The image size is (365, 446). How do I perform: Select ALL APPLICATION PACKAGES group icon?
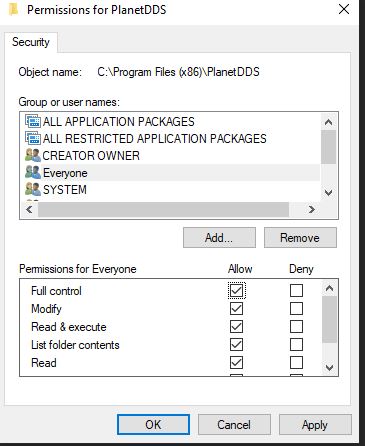pos(33,121)
